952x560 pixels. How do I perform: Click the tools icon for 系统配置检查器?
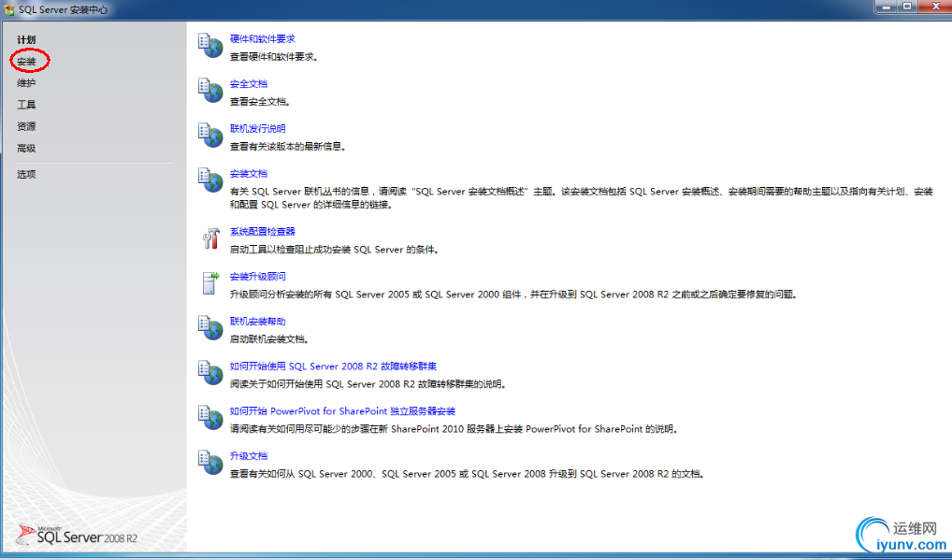click(x=210, y=237)
